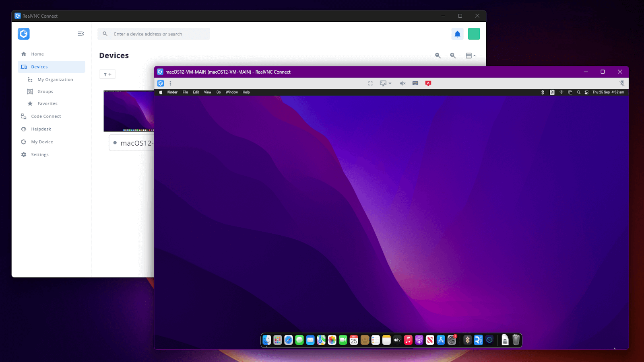Toggle the toolbar pin icon
Viewport: 644px width, 362px height.
622,83
